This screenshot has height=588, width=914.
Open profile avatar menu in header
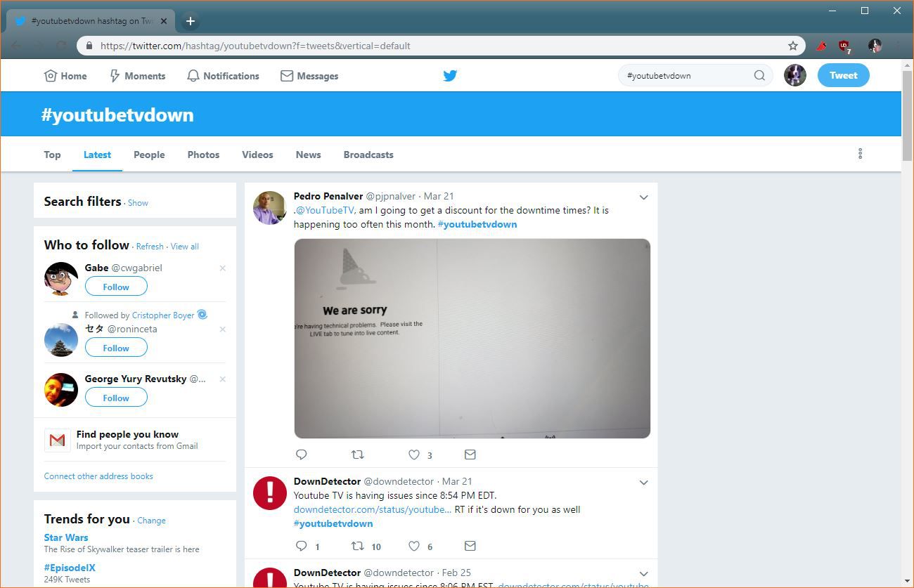(x=795, y=75)
